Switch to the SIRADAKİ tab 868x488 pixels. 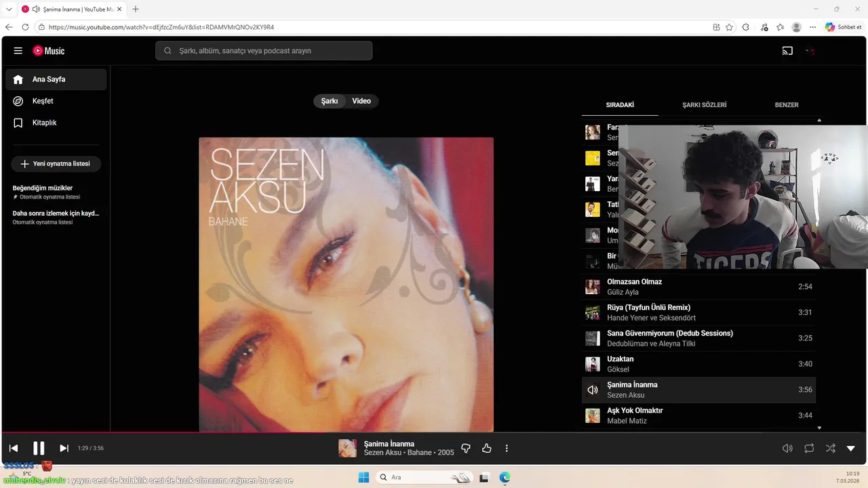coord(620,105)
